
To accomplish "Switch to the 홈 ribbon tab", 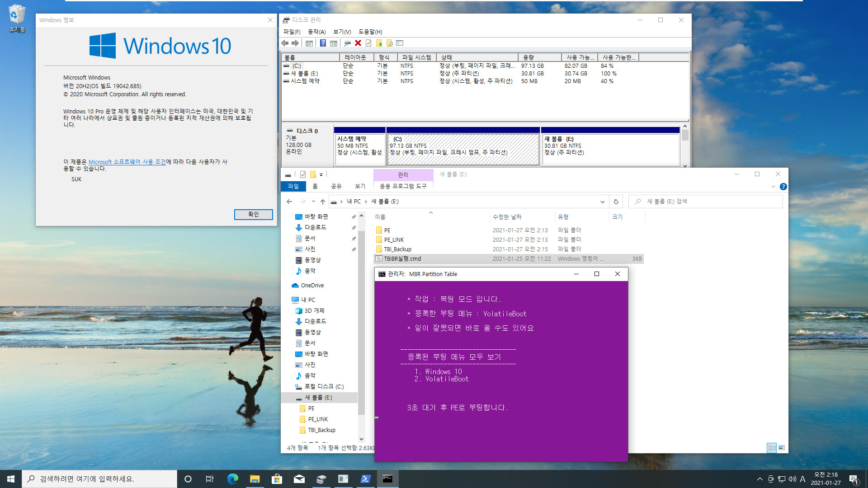I will click(x=315, y=186).
